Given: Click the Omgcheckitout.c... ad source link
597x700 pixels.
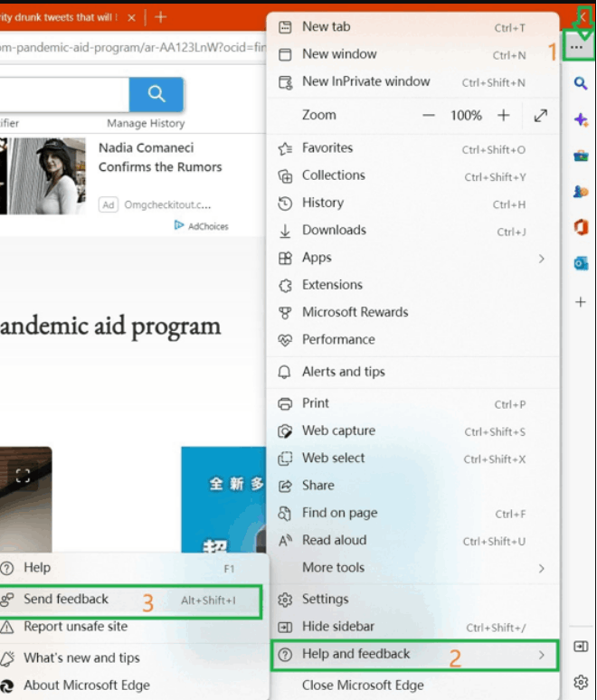Looking at the screenshot, I should [167, 205].
